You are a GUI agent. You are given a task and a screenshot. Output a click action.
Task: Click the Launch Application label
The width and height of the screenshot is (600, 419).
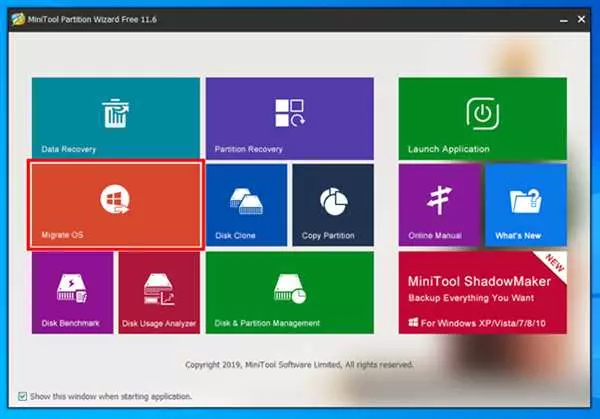448,149
